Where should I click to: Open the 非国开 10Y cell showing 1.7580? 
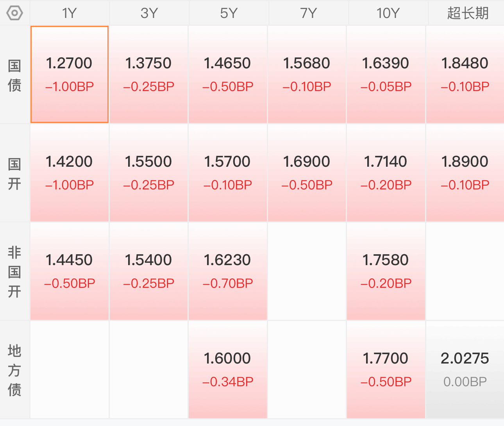point(386,271)
